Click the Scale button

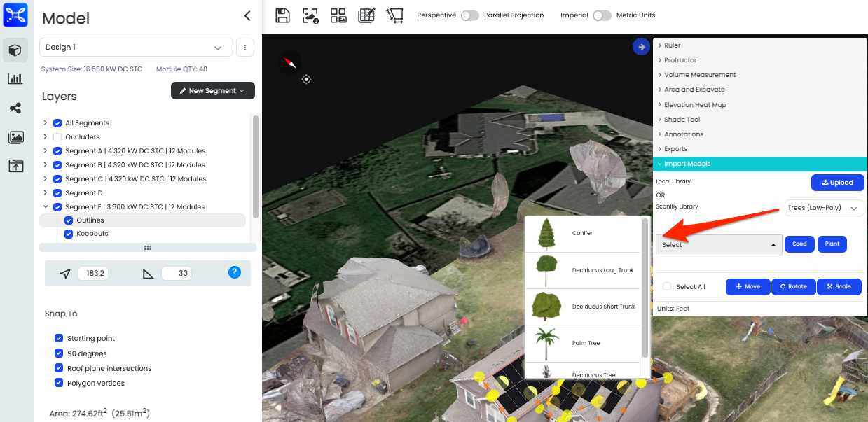click(x=839, y=287)
